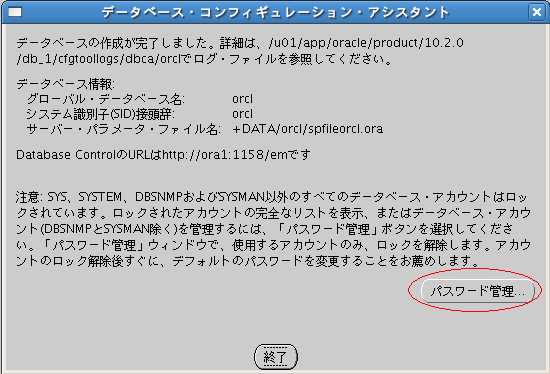Click the Database Control URL http://ora1:1158/em text

pos(225,154)
